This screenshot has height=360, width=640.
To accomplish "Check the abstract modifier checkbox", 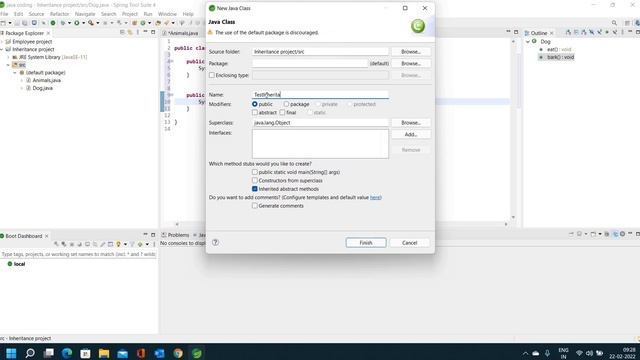I will coord(255,112).
